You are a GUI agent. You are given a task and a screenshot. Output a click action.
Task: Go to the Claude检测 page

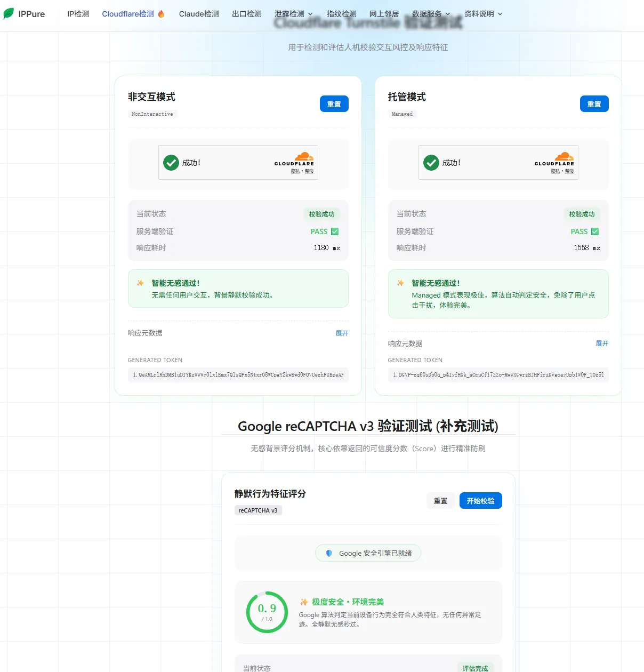point(199,14)
